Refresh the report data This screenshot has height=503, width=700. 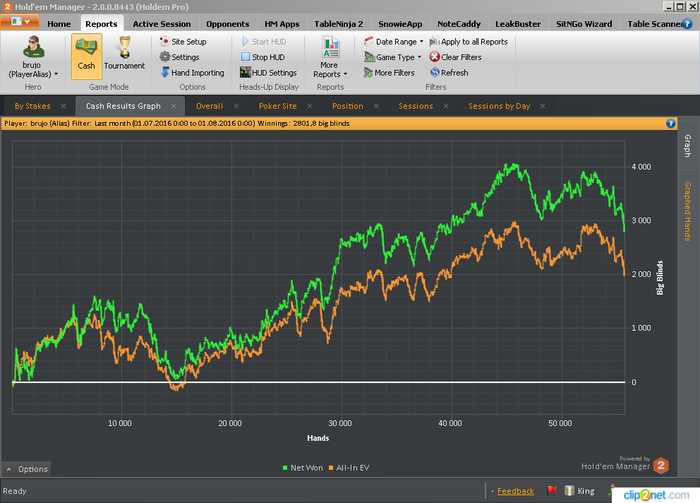(x=453, y=73)
